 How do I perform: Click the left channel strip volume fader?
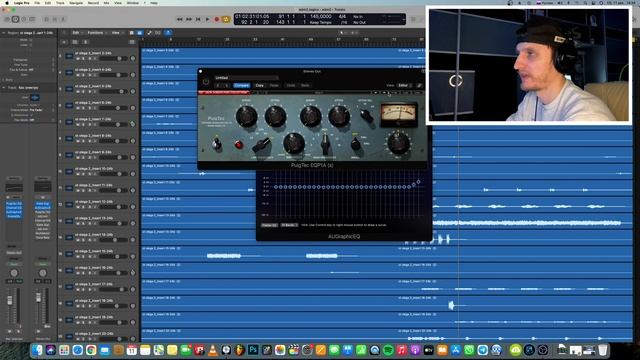pos(10,301)
